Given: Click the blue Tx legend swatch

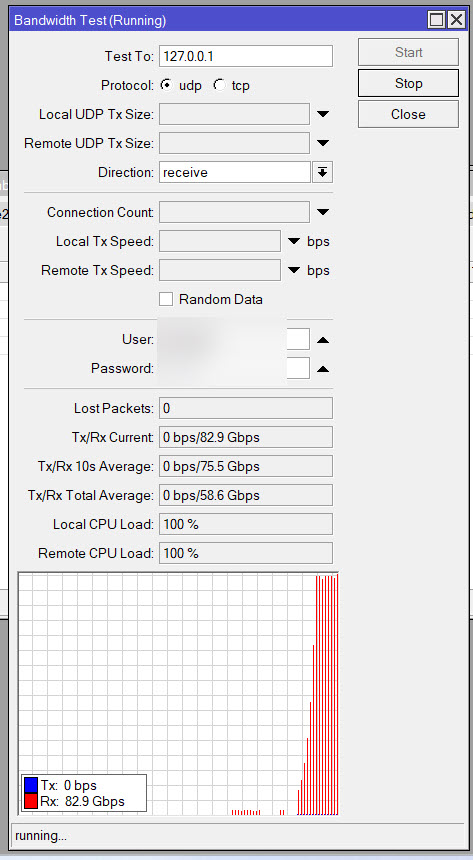Looking at the screenshot, I should click(31, 785).
